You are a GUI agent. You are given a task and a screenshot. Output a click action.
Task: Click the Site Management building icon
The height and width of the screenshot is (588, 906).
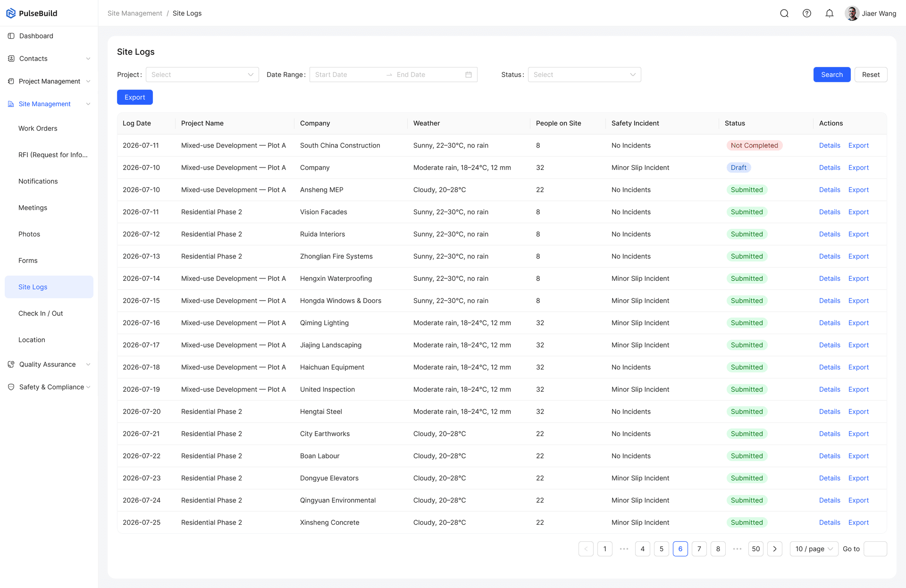pos(11,104)
